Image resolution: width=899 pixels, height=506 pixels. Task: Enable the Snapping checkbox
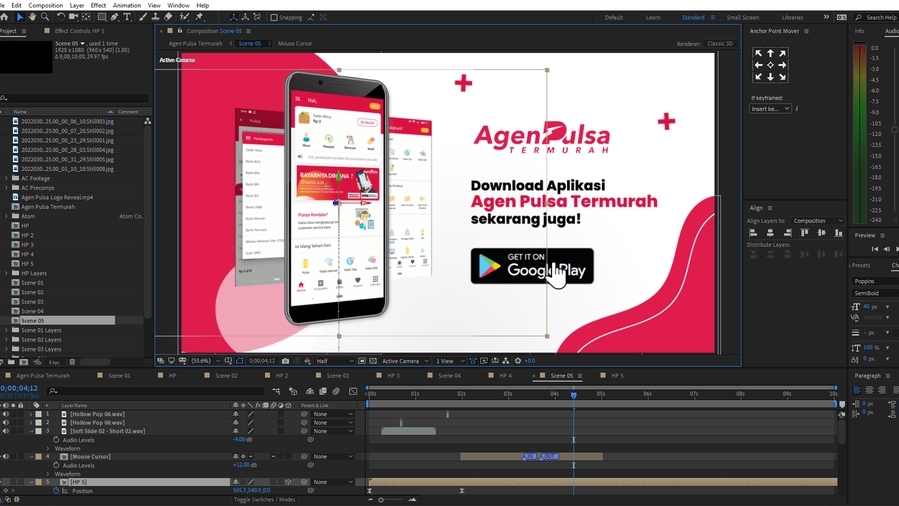(x=274, y=17)
